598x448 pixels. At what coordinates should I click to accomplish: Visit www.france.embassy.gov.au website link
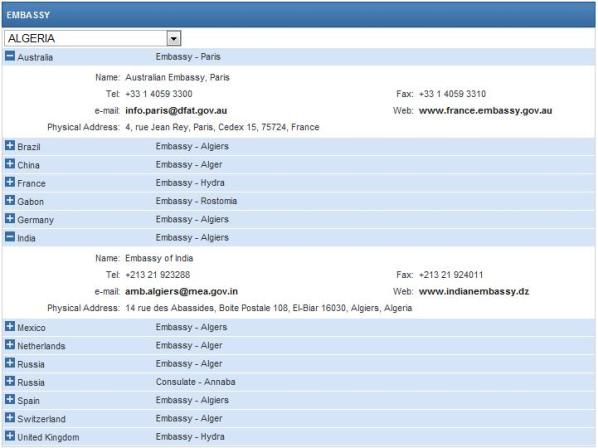coord(485,111)
